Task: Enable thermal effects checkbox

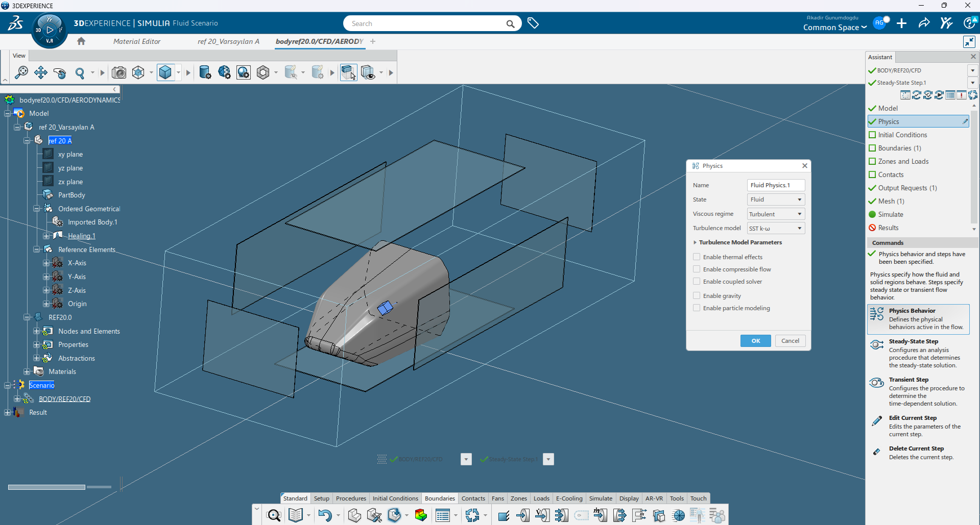Action: 697,257
